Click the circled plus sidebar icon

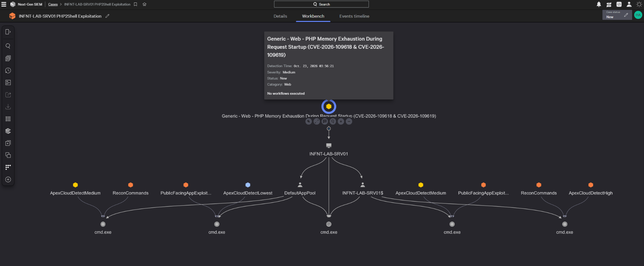8,179
